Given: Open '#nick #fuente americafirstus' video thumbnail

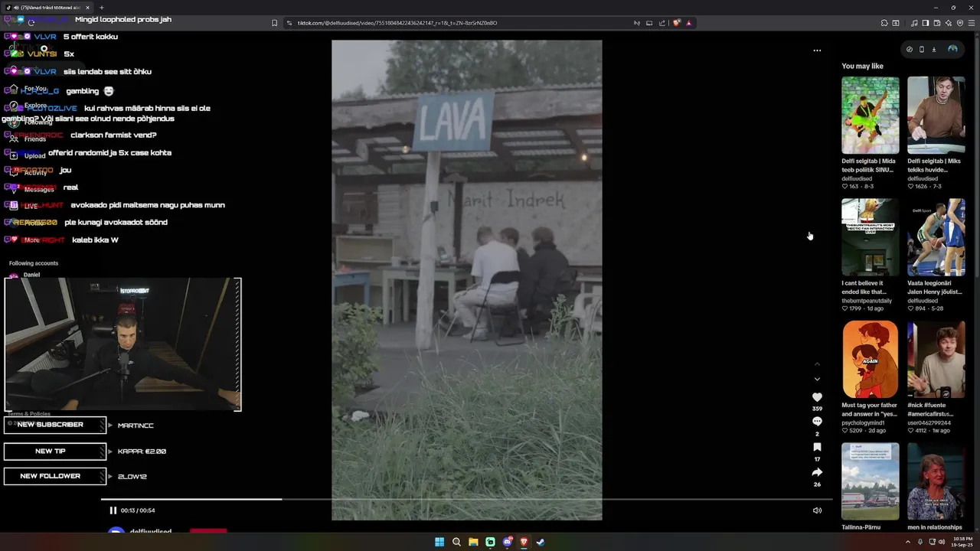Looking at the screenshot, I should [x=936, y=360].
